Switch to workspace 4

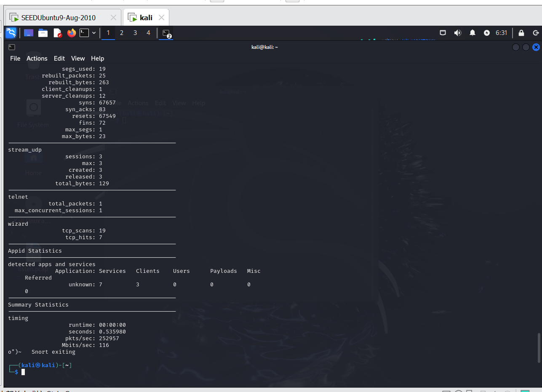click(x=148, y=33)
